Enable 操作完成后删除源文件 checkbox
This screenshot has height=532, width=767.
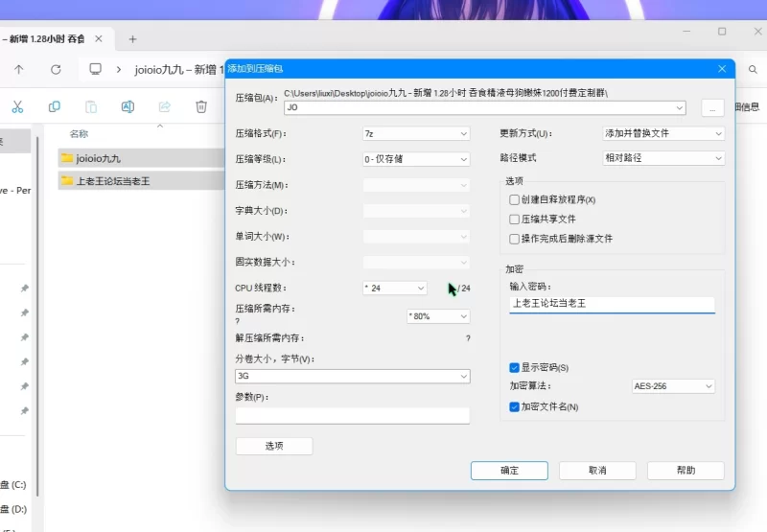514,239
